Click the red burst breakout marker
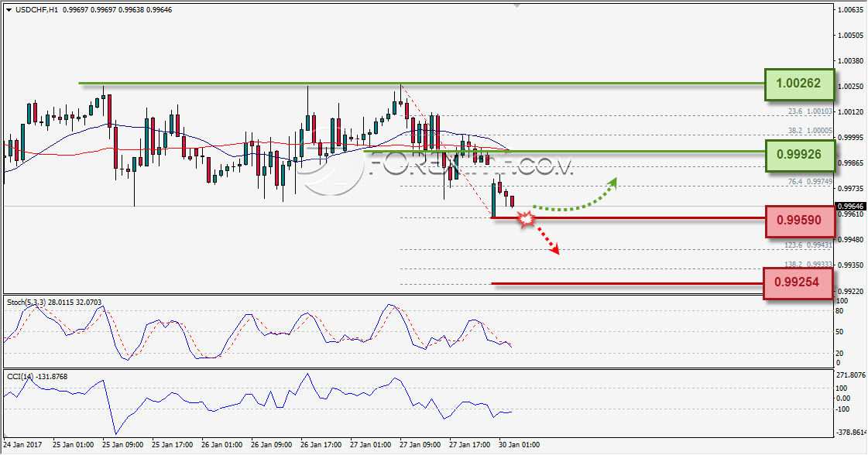The image size is (868, 455). point(526,219)
